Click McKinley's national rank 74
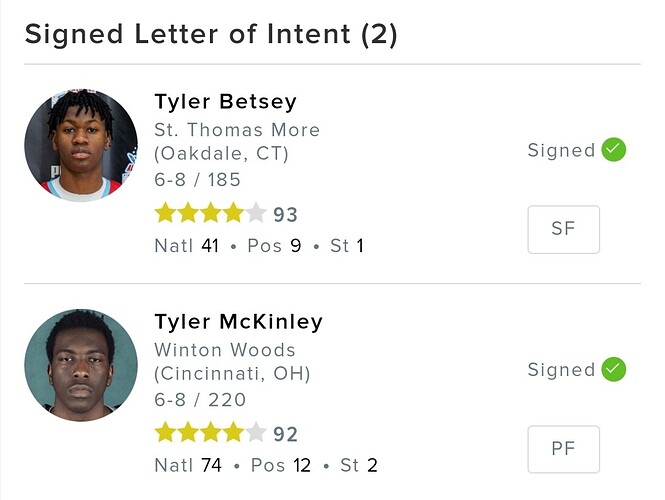665x500 pixels. pyautogui.click(x=210, y=465)
